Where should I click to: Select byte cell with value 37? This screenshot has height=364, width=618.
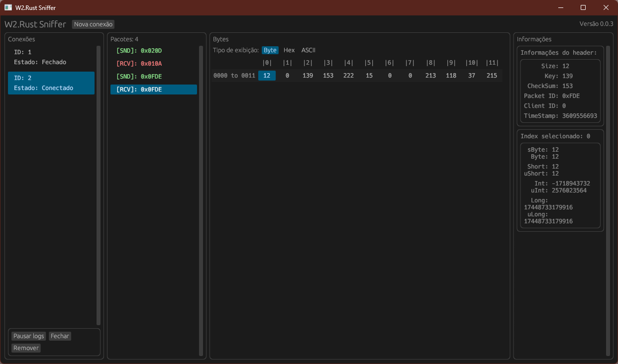(x=472, y=76)
